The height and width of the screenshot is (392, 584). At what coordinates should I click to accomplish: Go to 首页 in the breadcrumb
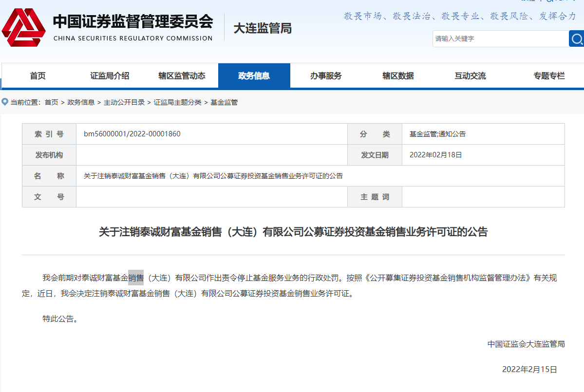point(52,102)
